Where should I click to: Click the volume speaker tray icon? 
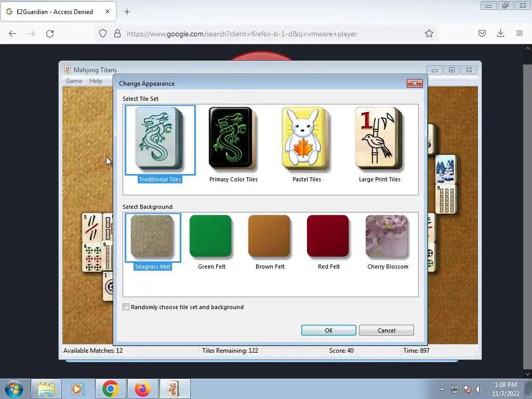point(480,389)
